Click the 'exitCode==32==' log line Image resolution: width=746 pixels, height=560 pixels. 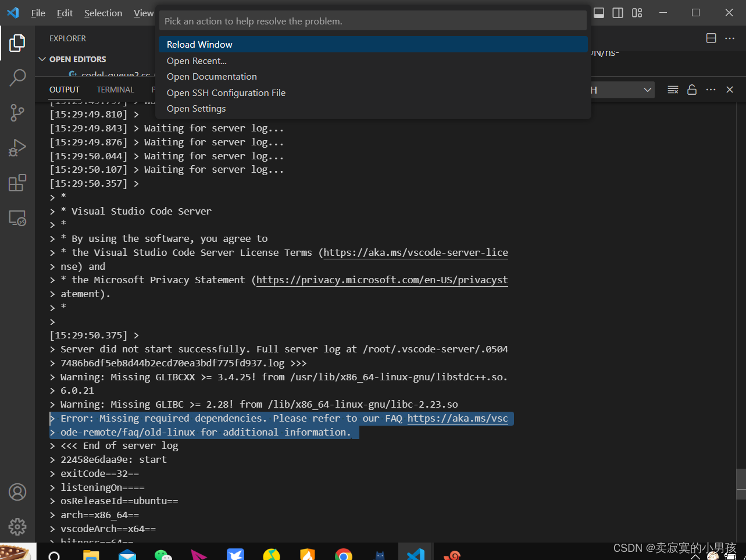99,473
